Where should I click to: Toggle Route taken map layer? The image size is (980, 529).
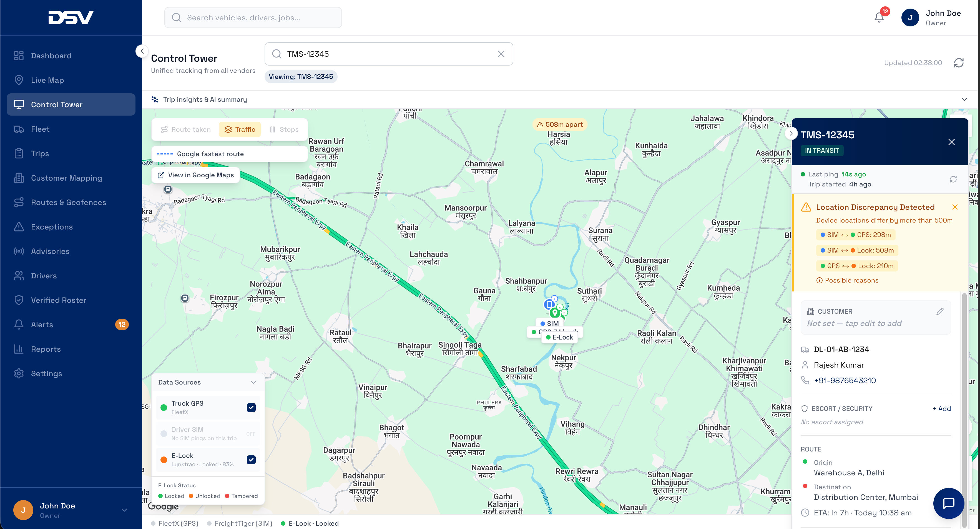click(186, 129)
